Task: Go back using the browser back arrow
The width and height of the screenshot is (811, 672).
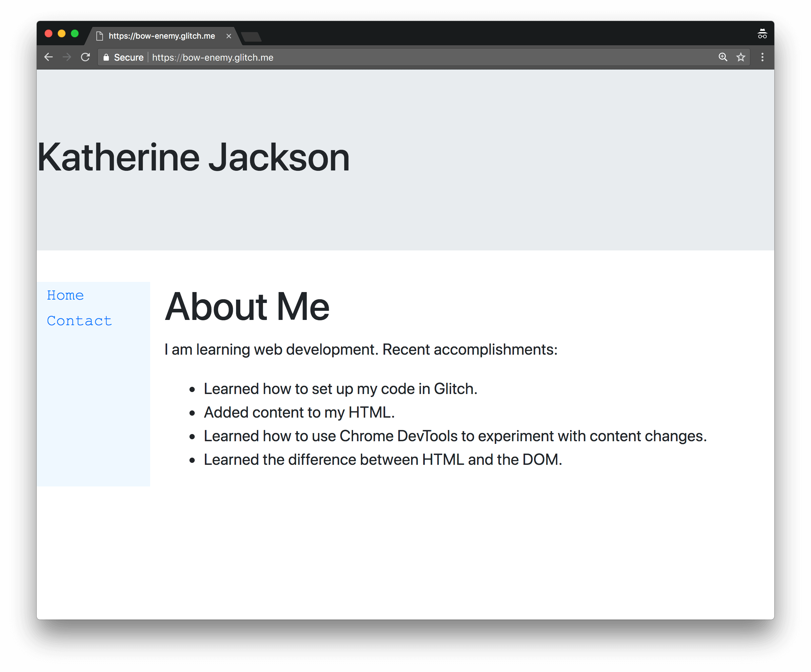Action: (49, 57)
